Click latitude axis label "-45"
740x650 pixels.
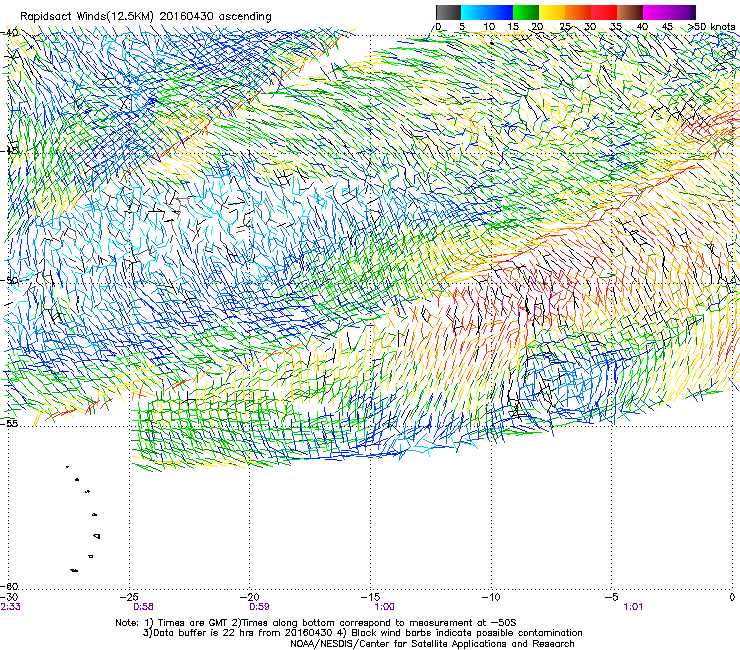[10, 151]
